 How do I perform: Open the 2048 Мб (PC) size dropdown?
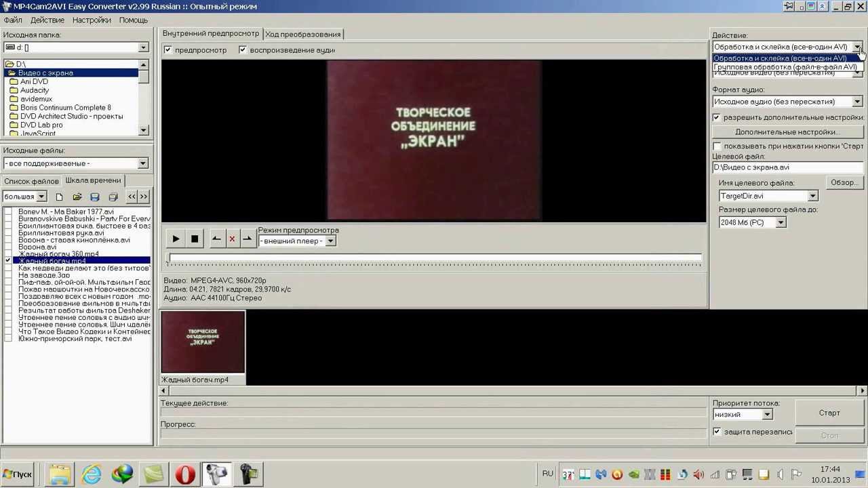[x=781, y=222]
